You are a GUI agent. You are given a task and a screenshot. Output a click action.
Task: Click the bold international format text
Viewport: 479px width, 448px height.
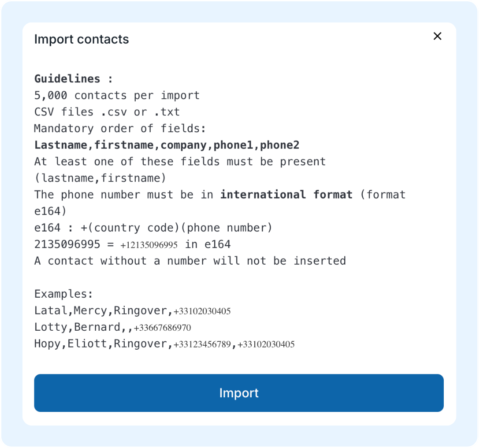pos(286,194)
